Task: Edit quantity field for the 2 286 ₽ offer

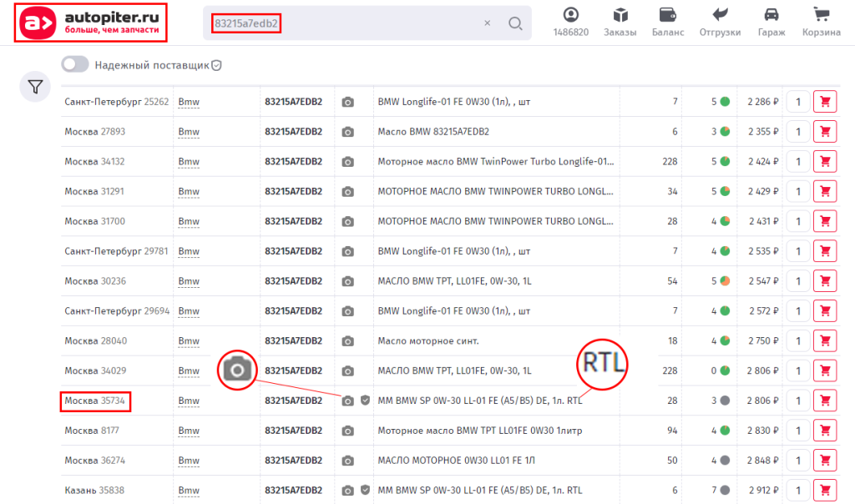Action: (x=798, y=102)
